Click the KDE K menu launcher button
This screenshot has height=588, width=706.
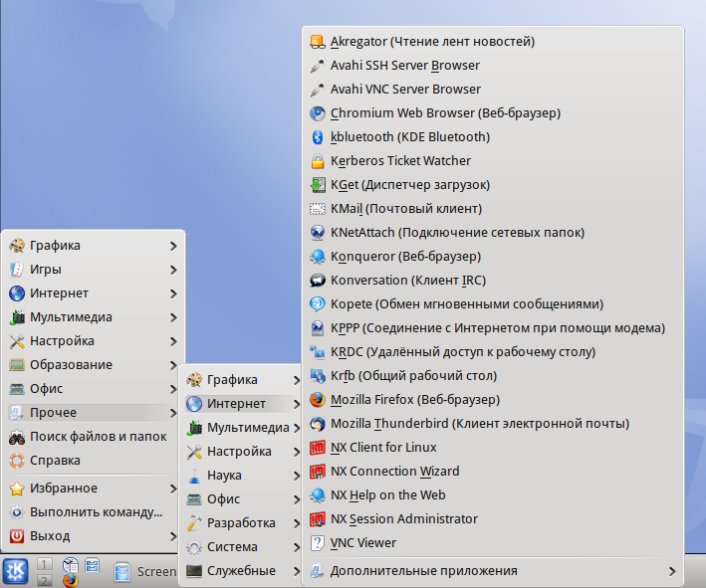(16, 571)
